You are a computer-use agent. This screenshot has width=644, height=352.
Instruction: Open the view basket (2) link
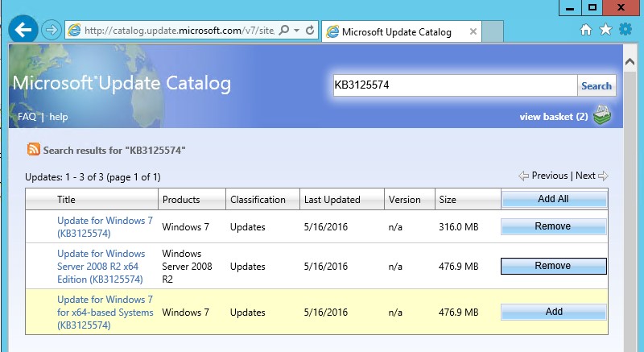(553, 117)
